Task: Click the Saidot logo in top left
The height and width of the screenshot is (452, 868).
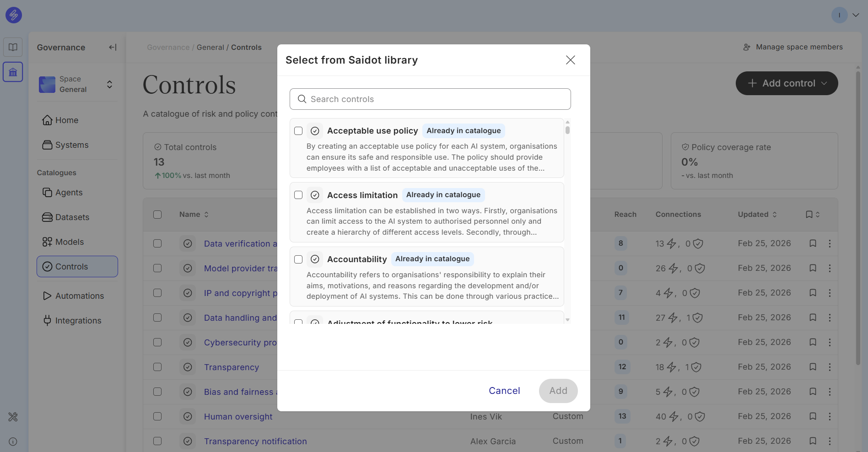Action: point(14,15)
